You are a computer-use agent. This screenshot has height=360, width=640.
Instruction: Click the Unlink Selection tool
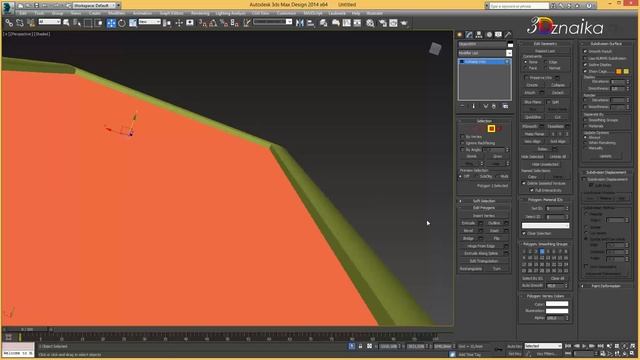coord(20,23)
